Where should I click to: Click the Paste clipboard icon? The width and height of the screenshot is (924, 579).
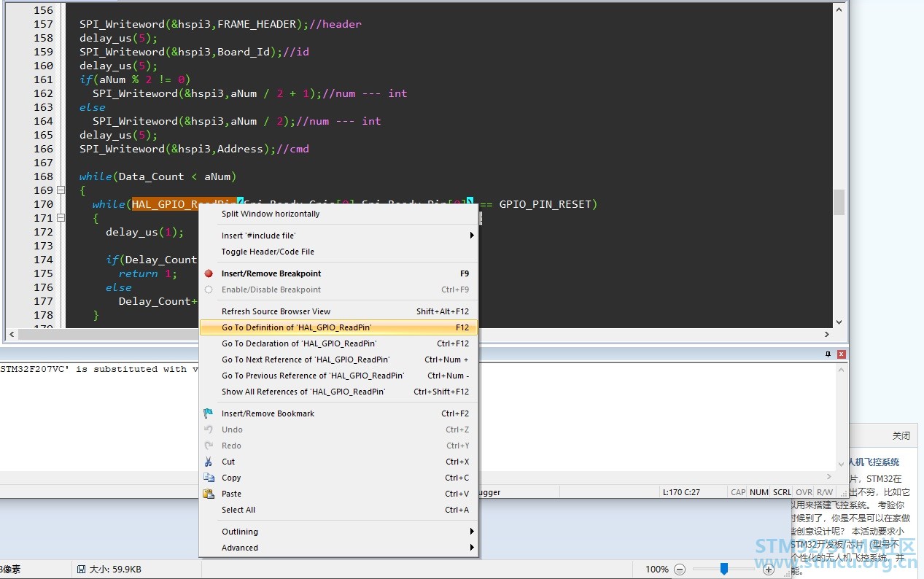point(209,494)
